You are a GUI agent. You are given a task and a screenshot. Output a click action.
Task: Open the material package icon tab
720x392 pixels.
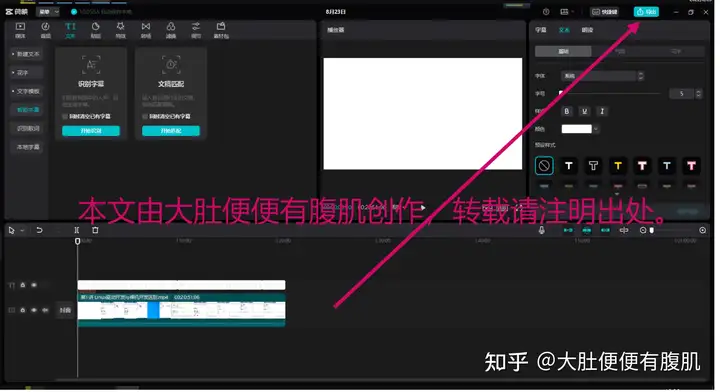(x=221, y=30)
